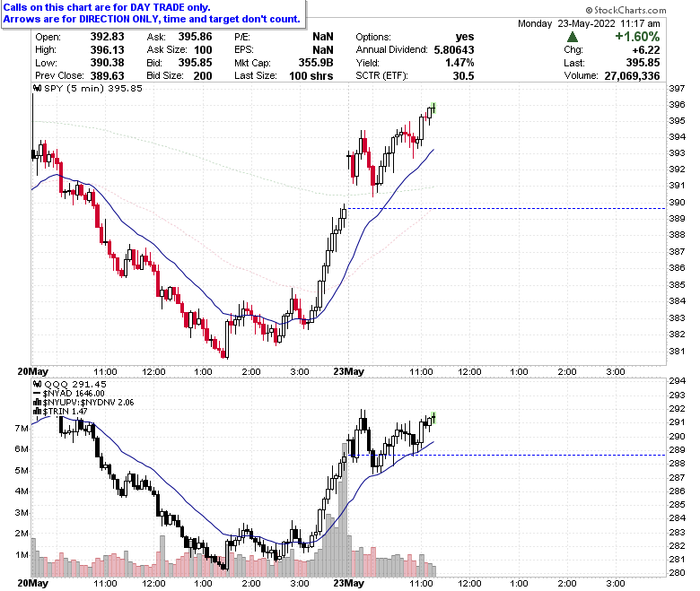700x591 pixels.
Task: Click the '$NYUPV:$NYDNV 2.06' legend entry
Action: [x=88, y=403]
